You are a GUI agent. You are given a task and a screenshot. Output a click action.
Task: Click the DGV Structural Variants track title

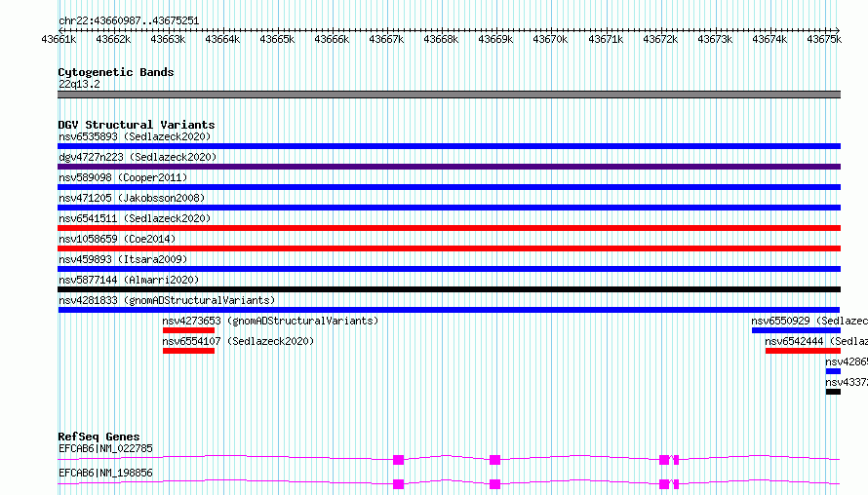(137, 125)
